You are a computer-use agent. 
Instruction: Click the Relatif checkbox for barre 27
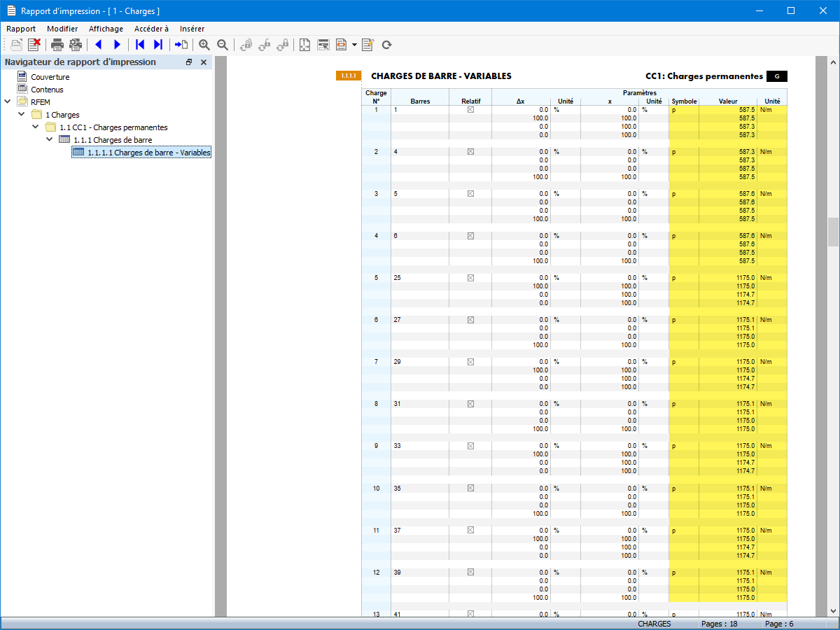pos(470,320)
